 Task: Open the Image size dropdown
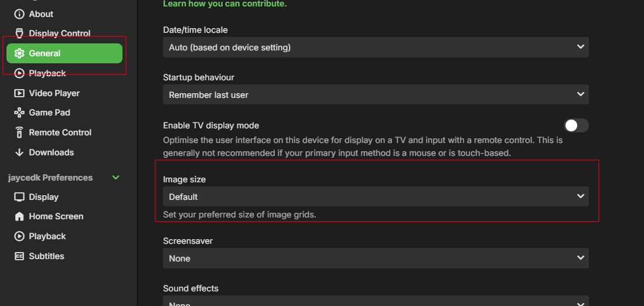[375, 196]
